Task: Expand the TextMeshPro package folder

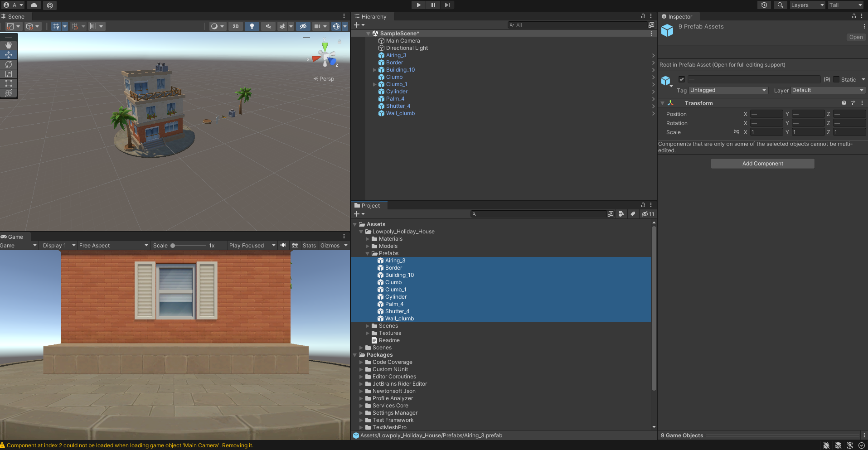Action: [361, 427]
